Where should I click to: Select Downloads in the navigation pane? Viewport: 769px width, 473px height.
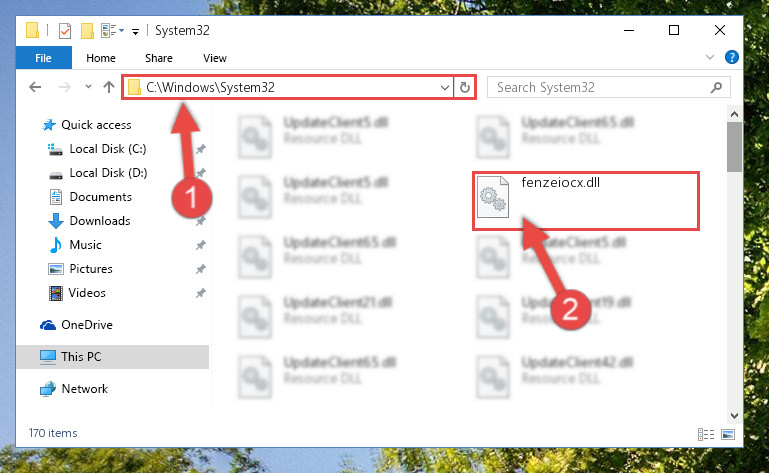coord(100,221)
